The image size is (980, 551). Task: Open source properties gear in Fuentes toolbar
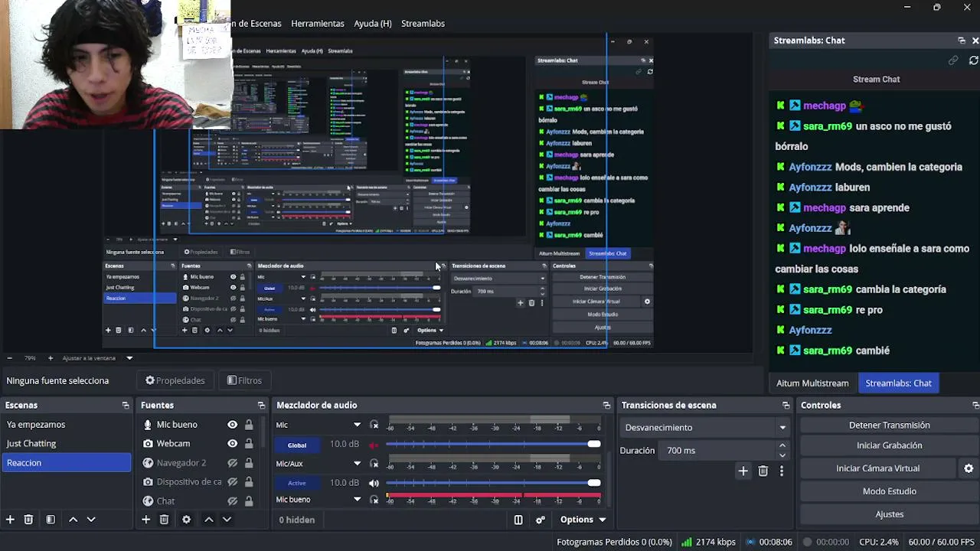[186, 520]
